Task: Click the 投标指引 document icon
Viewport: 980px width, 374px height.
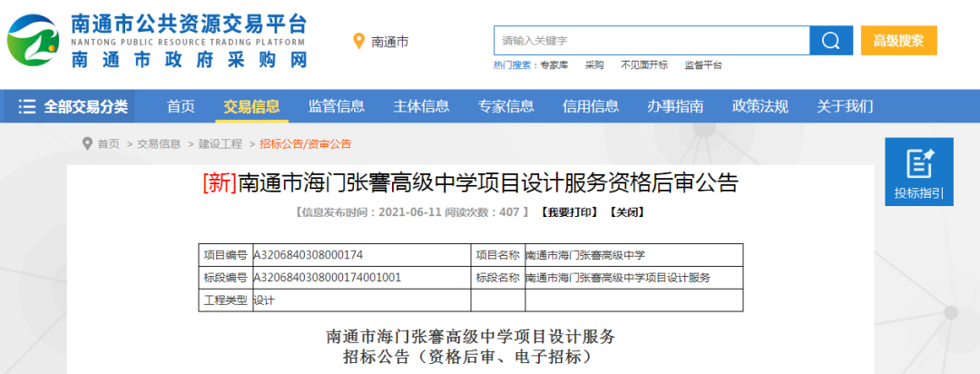Action: point(918,164)
